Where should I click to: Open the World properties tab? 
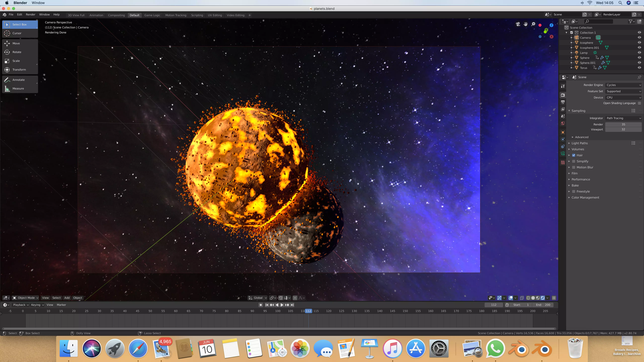tap(563, 123)
